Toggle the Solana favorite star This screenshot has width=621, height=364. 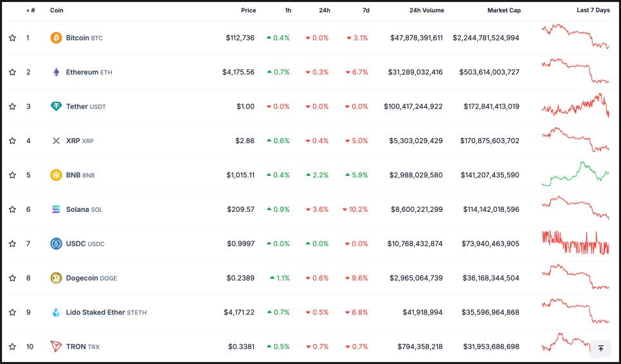coord(12,209)
